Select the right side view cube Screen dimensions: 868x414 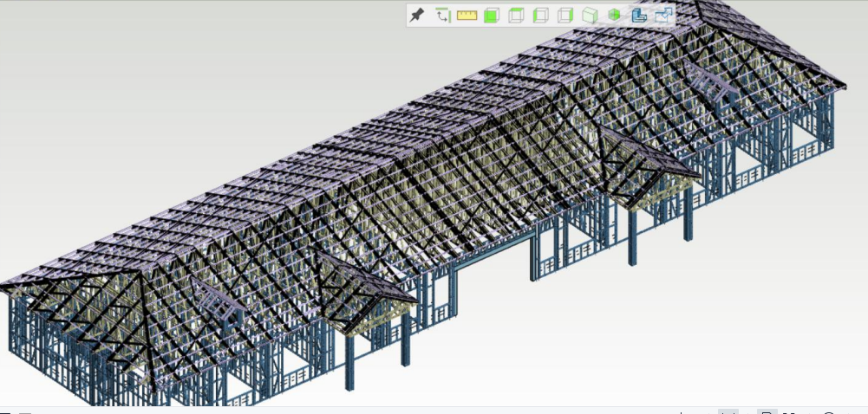click(x=565, y=16)
